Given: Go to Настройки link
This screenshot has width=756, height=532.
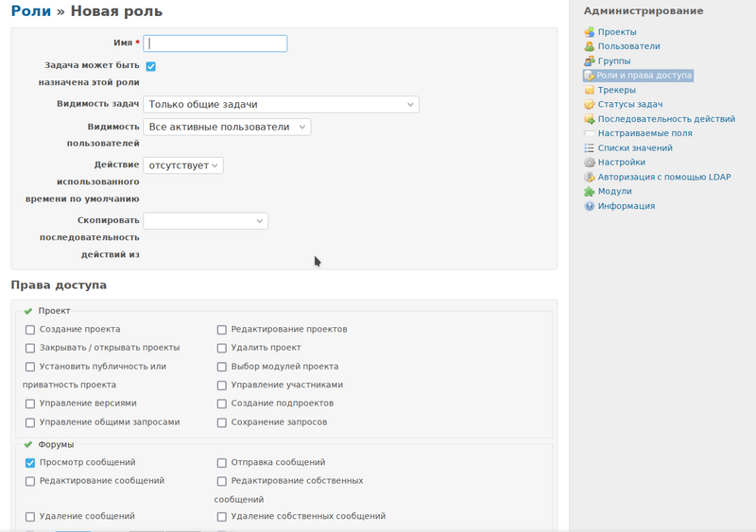Looking at the screenshot, I should (622, 163).
